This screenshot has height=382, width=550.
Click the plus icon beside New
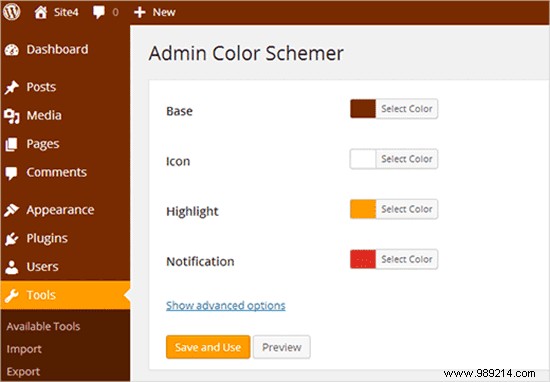(x=140, y=12)
